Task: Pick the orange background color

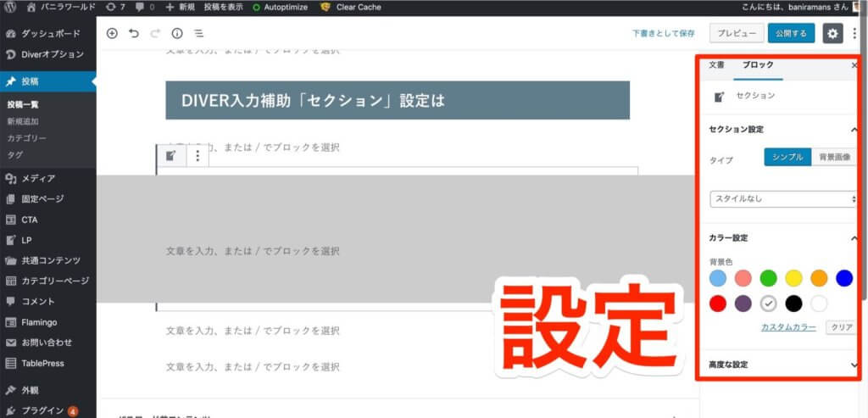Action: (819, 278)
